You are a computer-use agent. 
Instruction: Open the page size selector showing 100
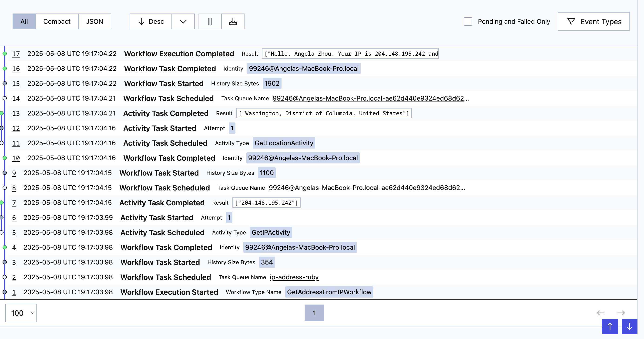(x=21, y=313)
